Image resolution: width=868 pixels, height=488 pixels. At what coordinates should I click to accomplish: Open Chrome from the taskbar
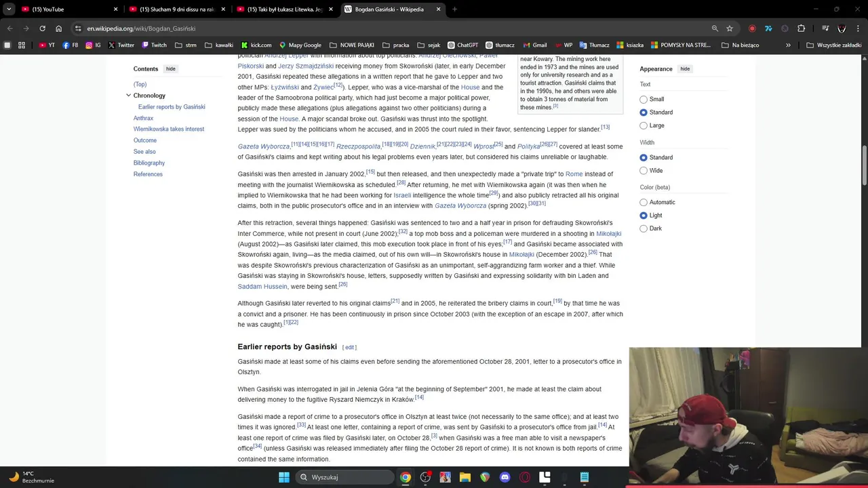click(x=405, y=477)
